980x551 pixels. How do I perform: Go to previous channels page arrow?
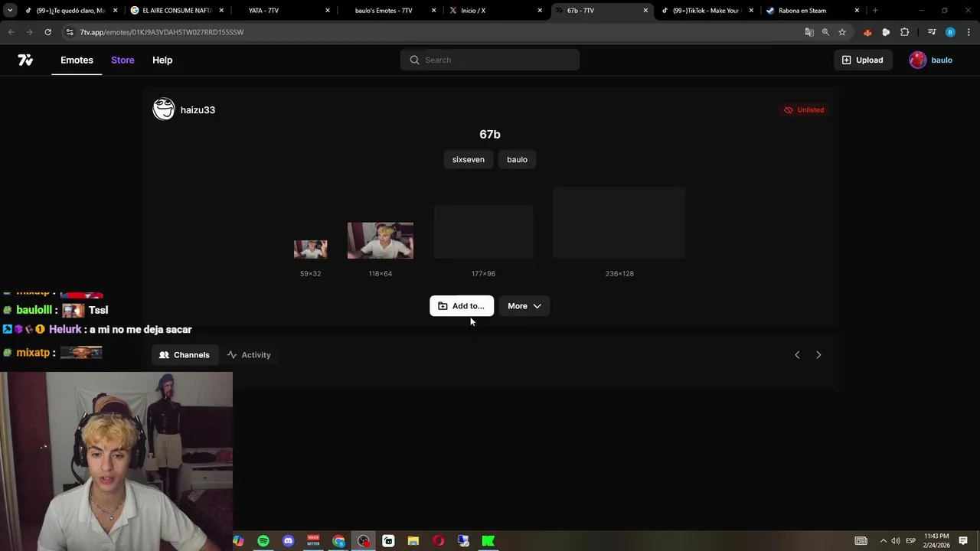[797, 355]
